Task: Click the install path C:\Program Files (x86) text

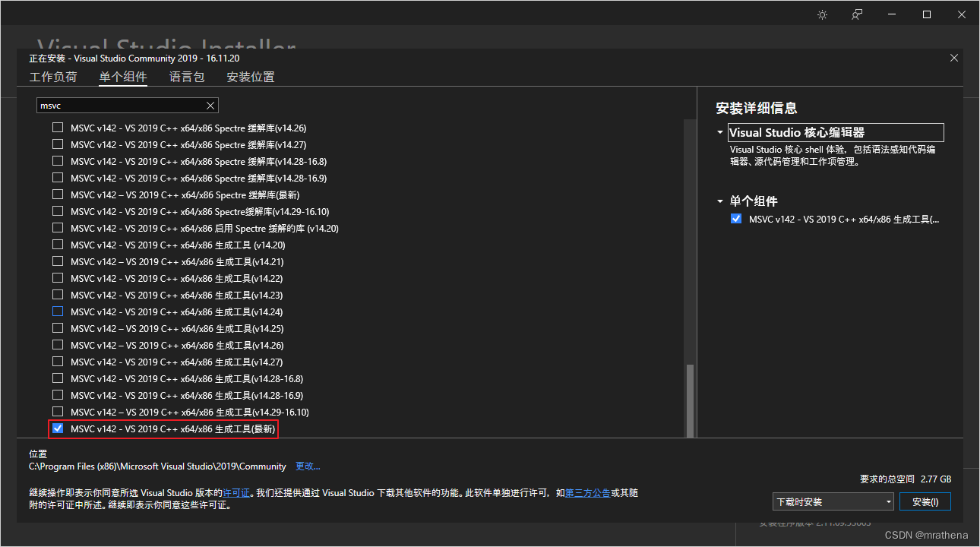Action: click(x=157, y=466)
